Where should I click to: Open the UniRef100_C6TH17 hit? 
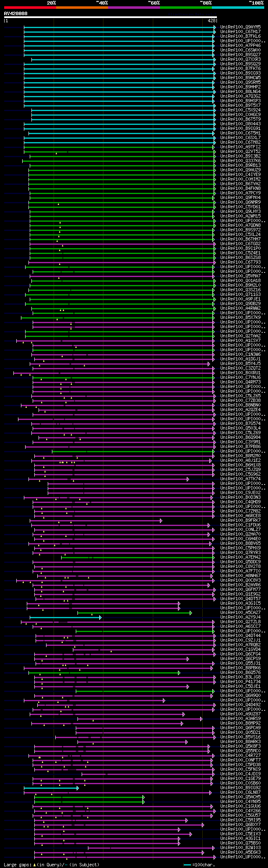click(x=240, y=31)
